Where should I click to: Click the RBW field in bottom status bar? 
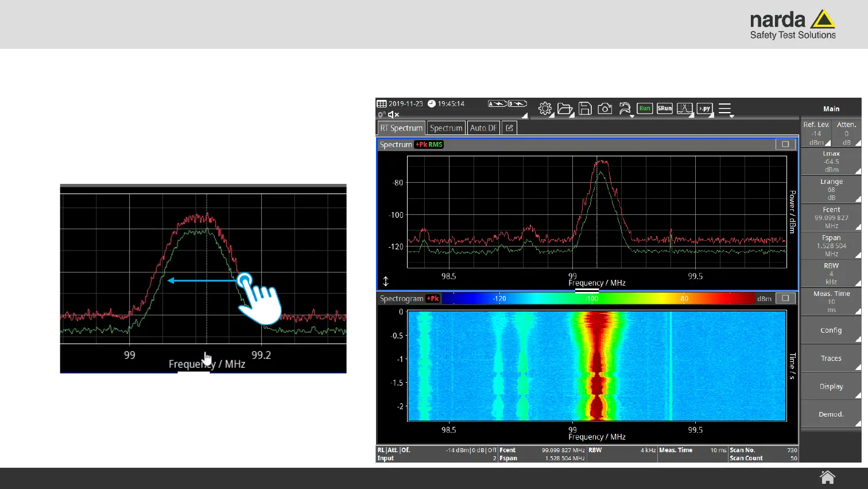click(622, 450)
